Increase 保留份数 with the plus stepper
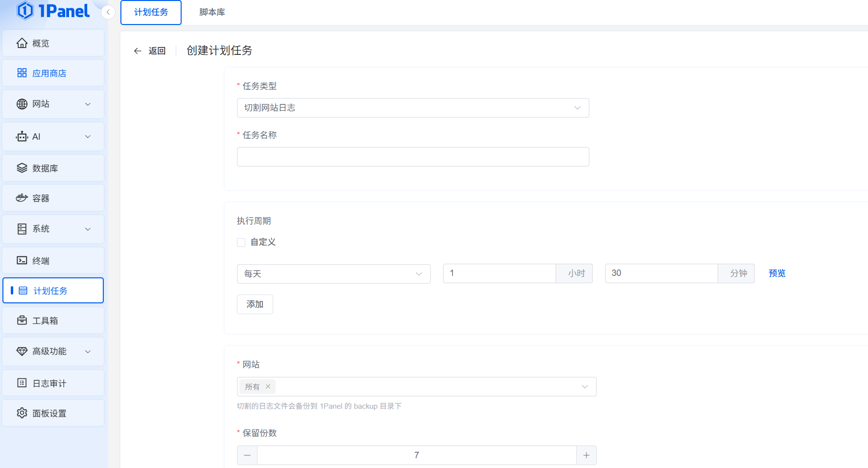This screenshot has height=468, width=868. point(586,455)
